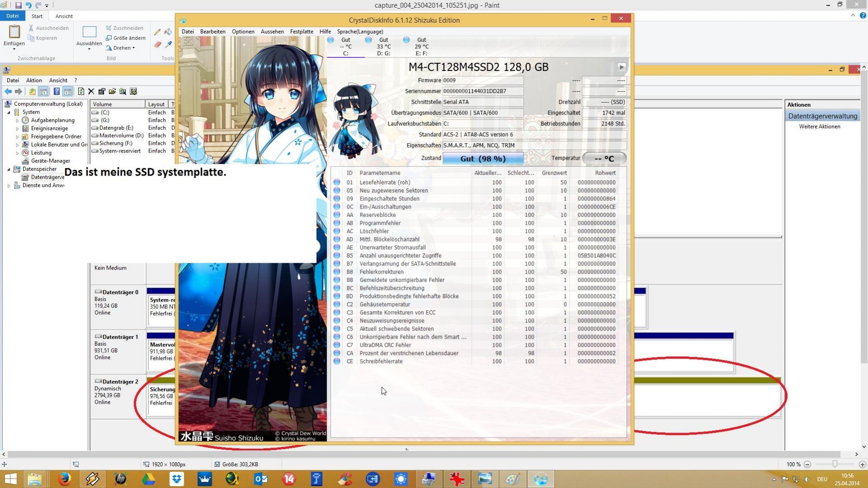This screenshot has height=488, width=868.
Task: Click the black X delete icon in Computerverwaltung toolbar
Action: tap(91, 91)
